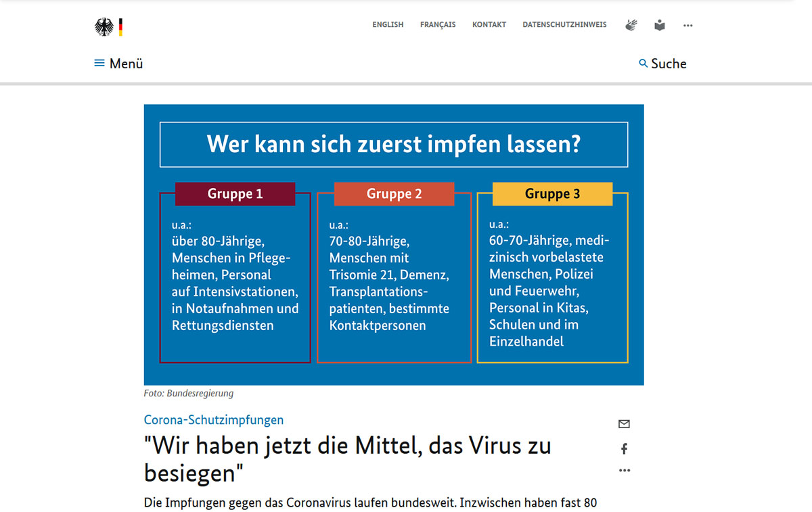Share the article via email icon
Screen dimensions: 812x512
[x=624, y=424]
